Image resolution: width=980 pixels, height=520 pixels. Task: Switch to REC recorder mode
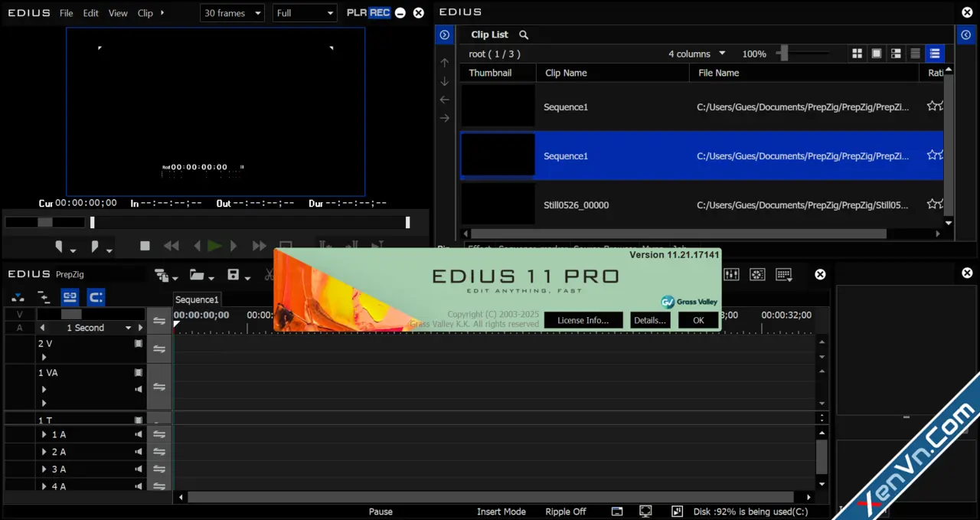(x=380, y=13)
